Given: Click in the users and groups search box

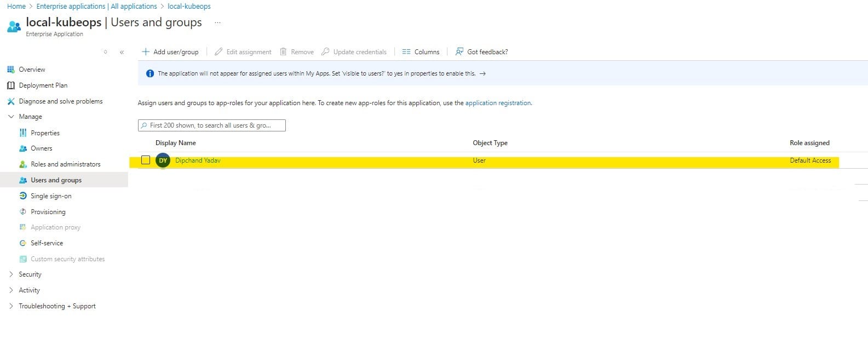Looking at the screenshot, I should 212,125.
